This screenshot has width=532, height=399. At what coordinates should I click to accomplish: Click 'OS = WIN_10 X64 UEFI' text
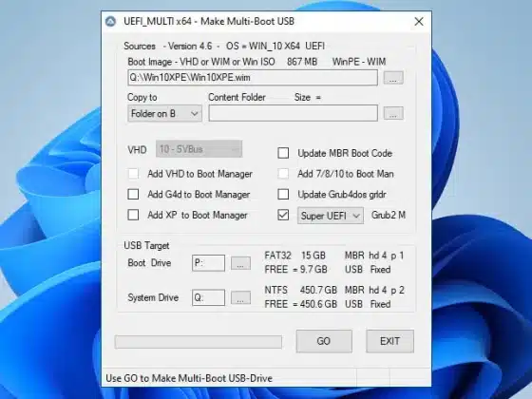(x=275, y=46)
